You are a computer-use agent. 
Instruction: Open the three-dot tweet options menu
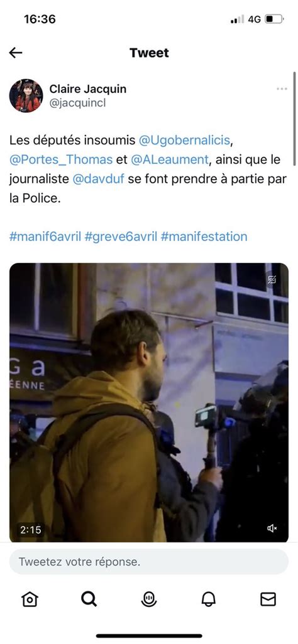[282, 89]
